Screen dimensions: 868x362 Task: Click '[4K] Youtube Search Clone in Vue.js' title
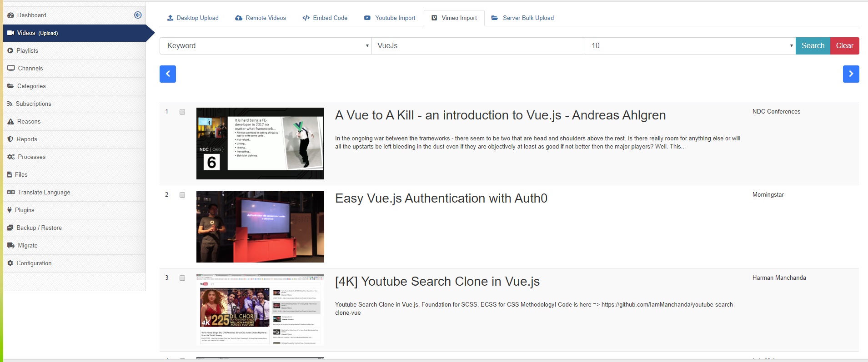tap(437, 282)
